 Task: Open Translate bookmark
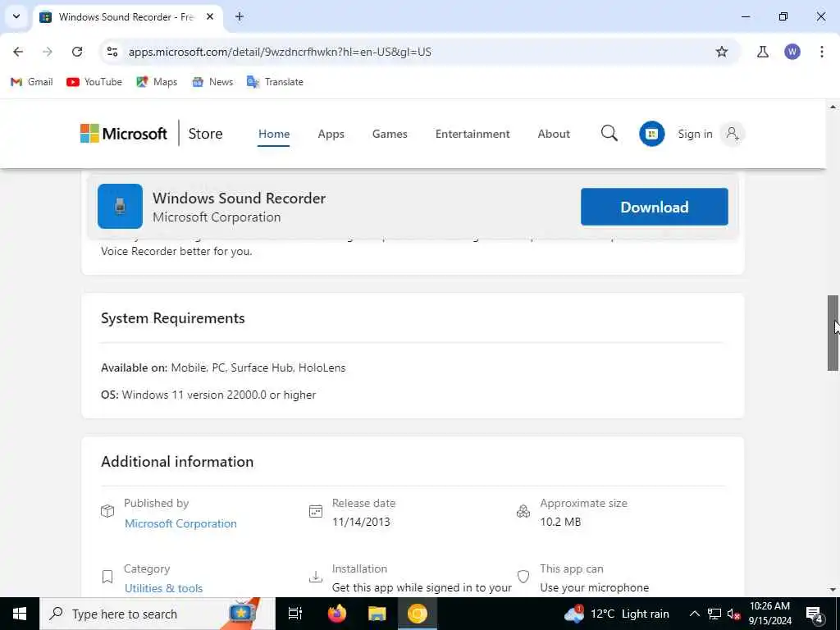(275, 82)
